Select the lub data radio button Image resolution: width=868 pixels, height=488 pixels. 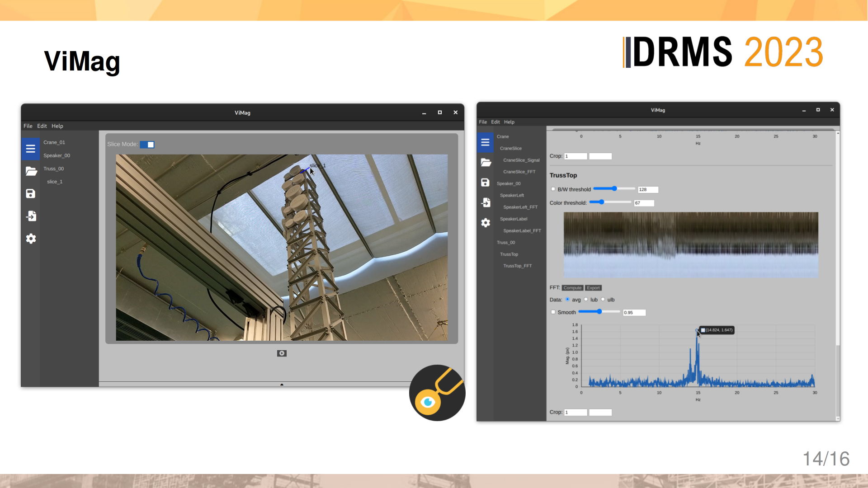coord(586,299)
